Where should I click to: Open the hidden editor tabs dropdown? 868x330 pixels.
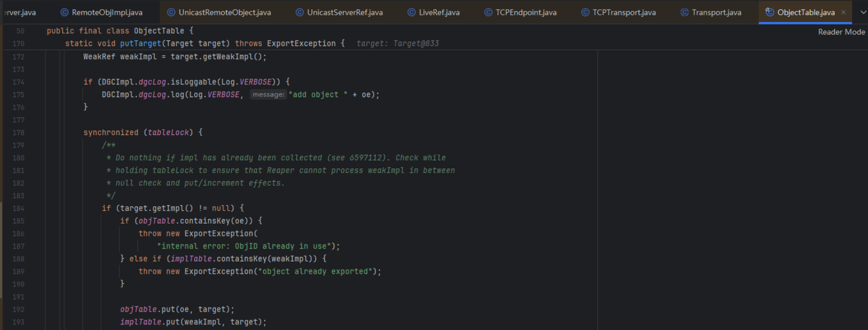click(863, 12)
